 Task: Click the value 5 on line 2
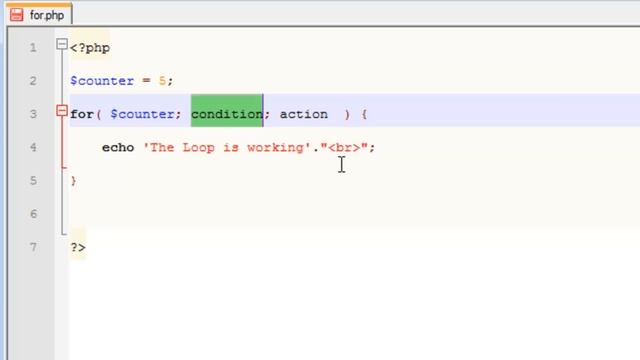click(162, 81)
